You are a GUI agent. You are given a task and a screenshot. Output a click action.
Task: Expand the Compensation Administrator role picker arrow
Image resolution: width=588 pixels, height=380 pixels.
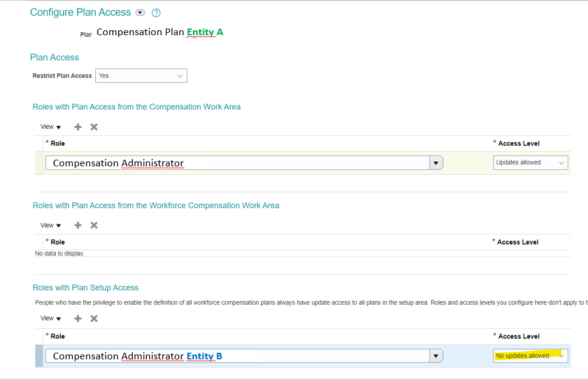(x=436, y=162)
